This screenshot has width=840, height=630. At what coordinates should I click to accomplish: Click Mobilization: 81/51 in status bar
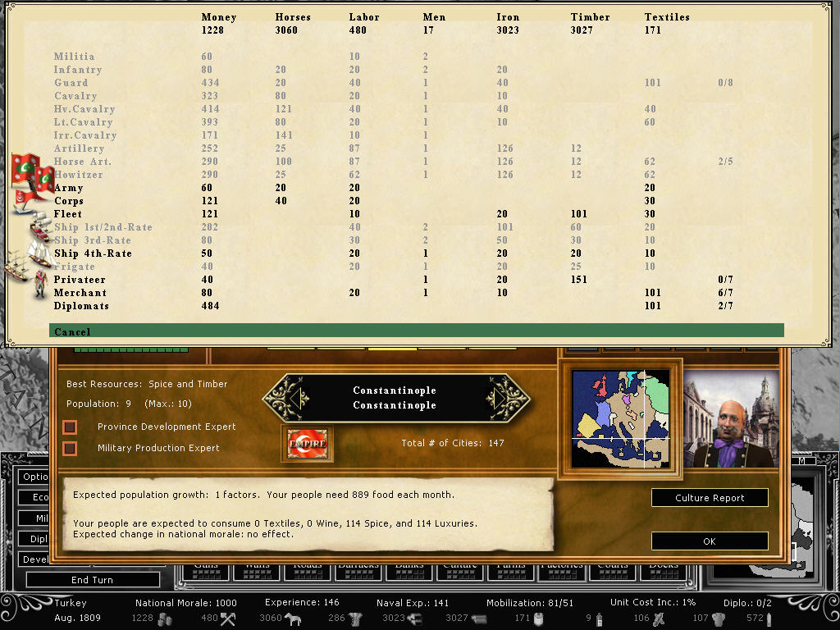click(530, 603)
